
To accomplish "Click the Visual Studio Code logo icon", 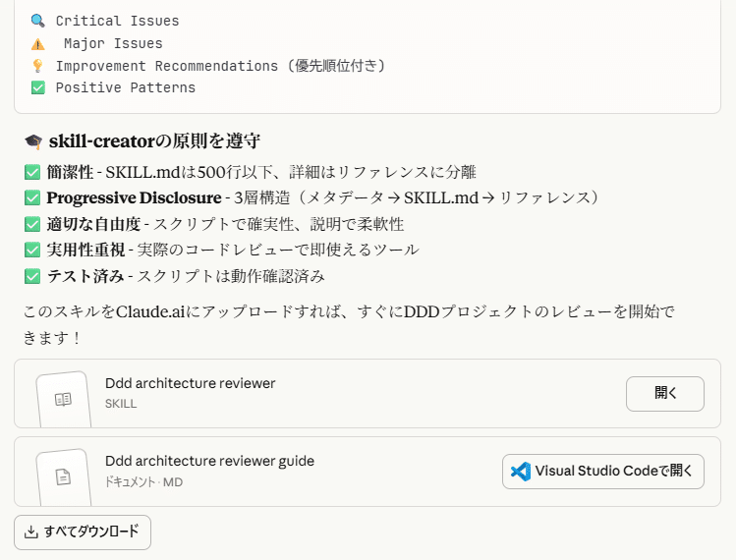I will (521, 472).
